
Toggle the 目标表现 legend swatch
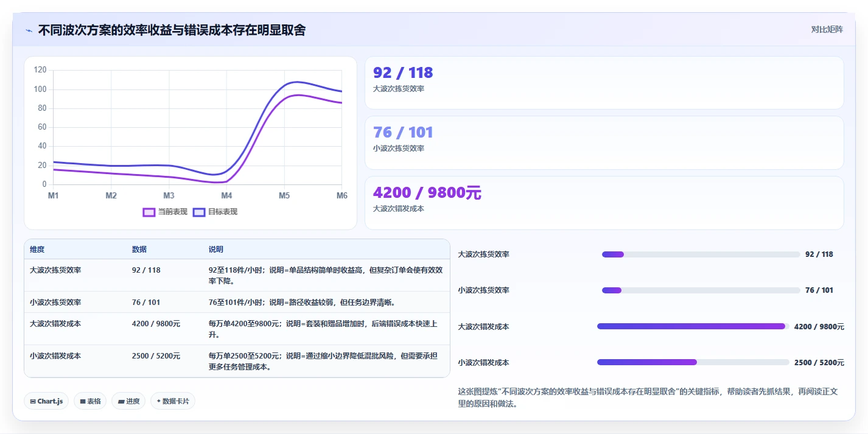[198, 212]
